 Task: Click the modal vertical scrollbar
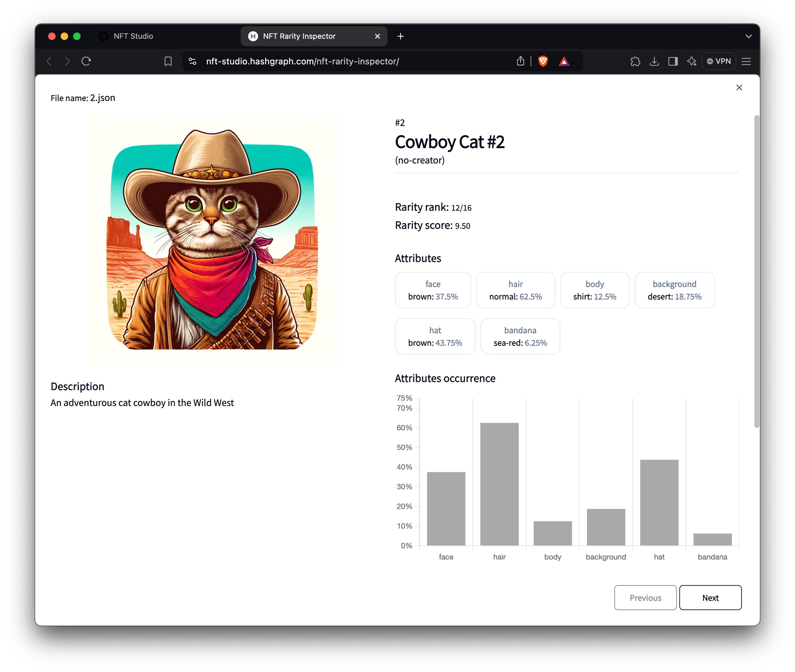click(x=757, y=271)
